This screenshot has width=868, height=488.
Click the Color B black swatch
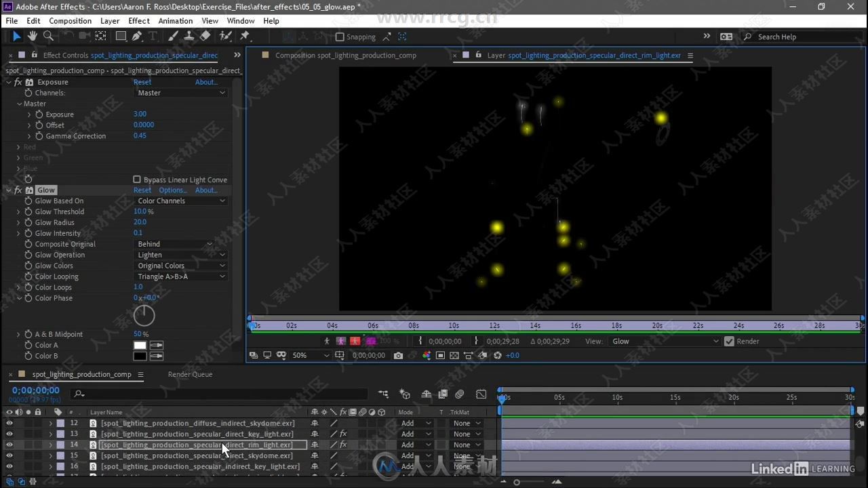point(140,356)
